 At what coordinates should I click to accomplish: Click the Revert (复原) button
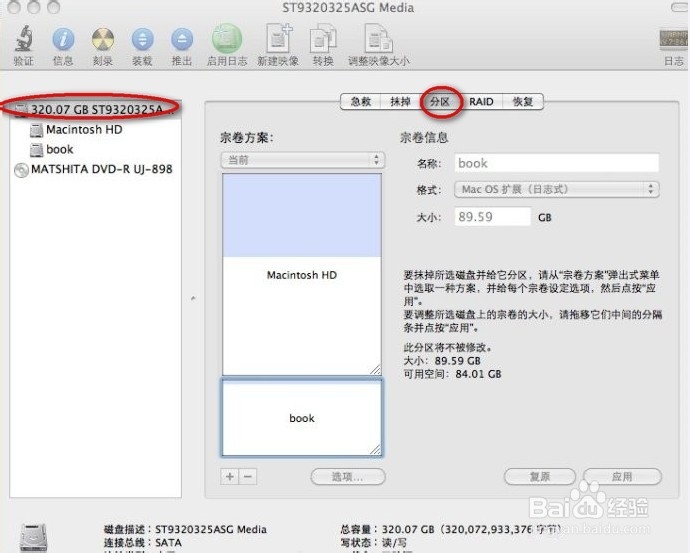540,476
